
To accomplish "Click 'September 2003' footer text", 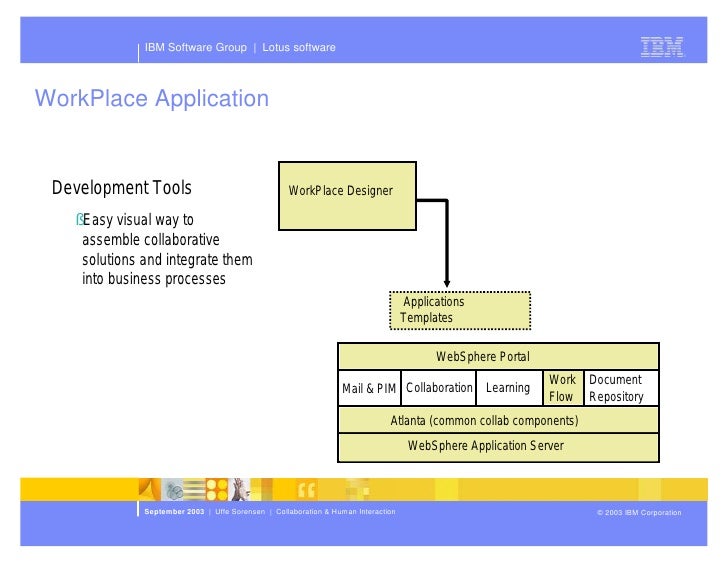I will [174, 511].
